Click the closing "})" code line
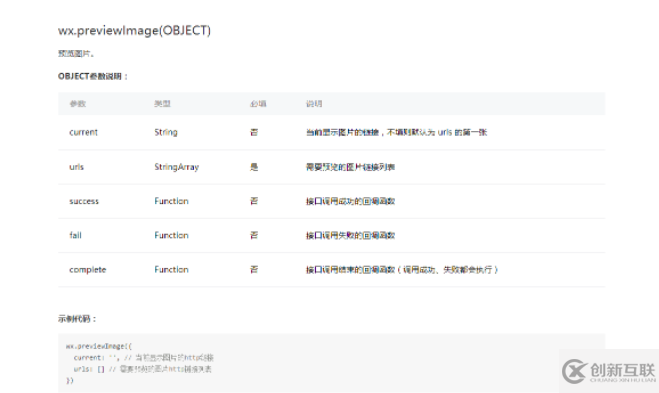The width and height of the screenshot is (659, 393). pyautogui.click(x=70, y=380)
